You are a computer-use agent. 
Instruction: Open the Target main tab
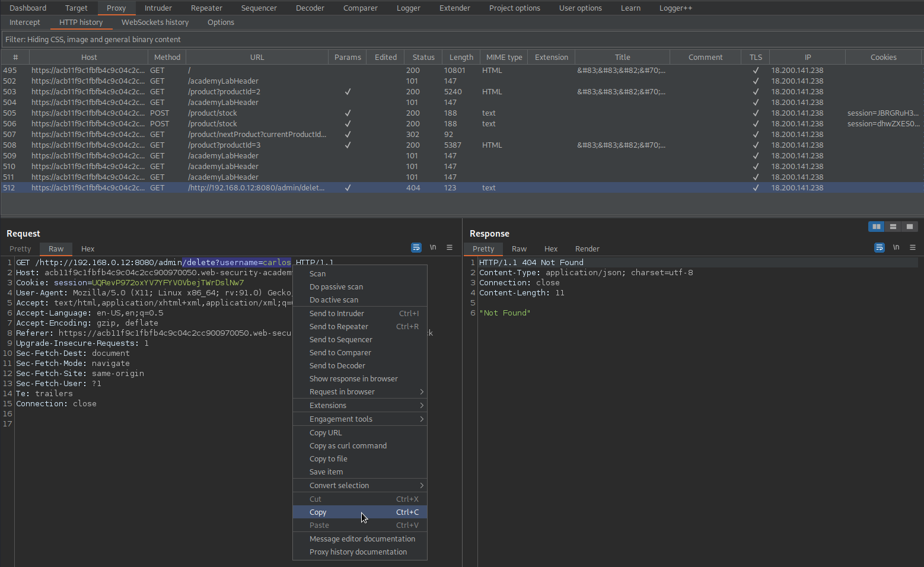pyautogui.click(x=77, y=8)
